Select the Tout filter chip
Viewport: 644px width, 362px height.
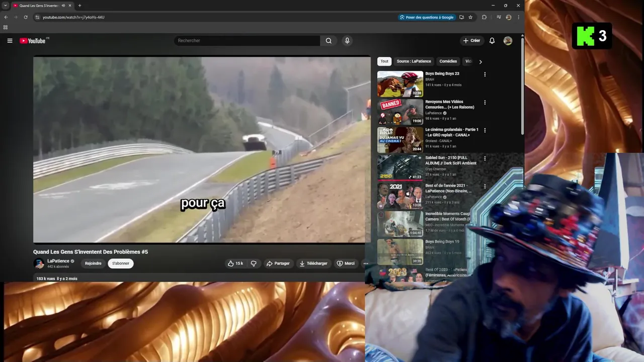click(x=384, y=61)
